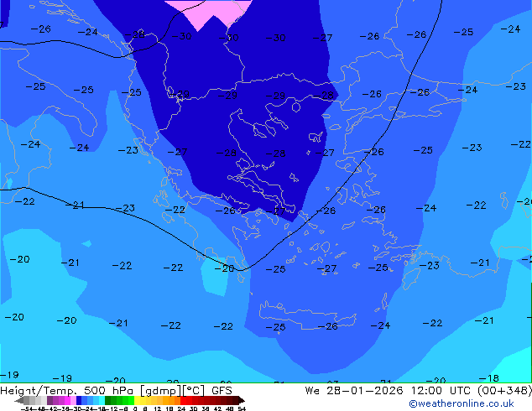
Task: Click the "12:00 UTC" time label
Action: click(x=441, y=391)
